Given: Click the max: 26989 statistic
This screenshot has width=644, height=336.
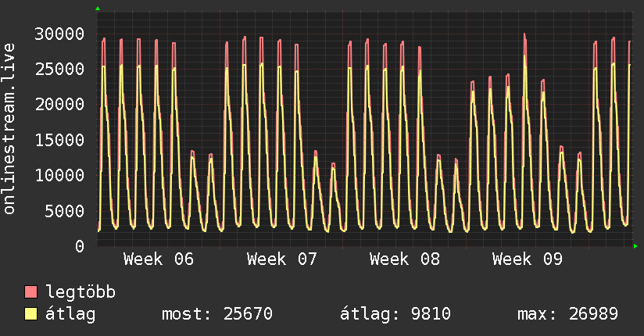Looking at the screenshot, I should 567,314.
